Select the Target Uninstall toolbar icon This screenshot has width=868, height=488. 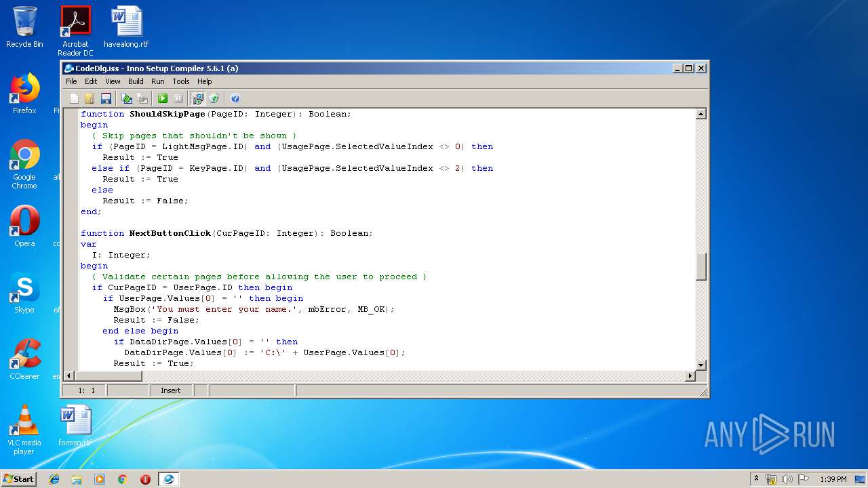point(214,98)
